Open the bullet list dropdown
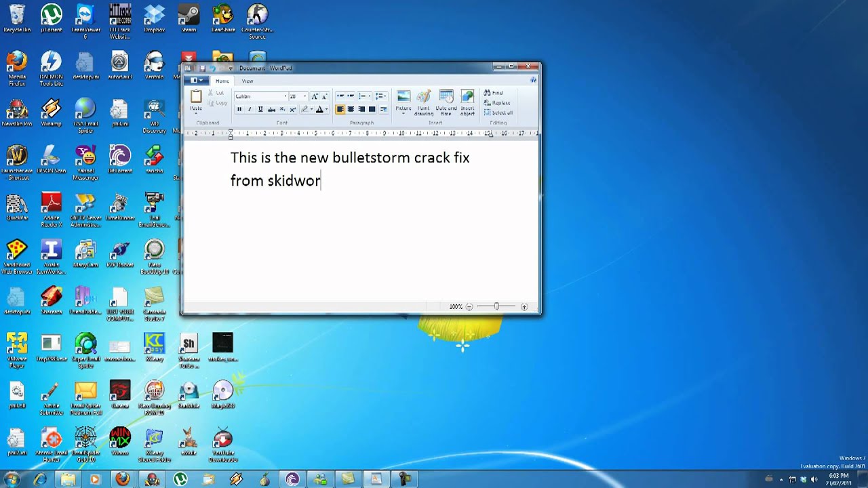The width and height of the screenshot is (868, 488). coord(370,96)
